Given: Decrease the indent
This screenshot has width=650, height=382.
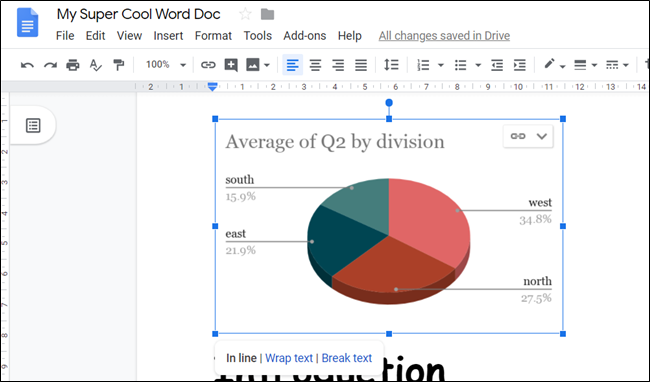Looking at the screenshot, I should point(497,65).
